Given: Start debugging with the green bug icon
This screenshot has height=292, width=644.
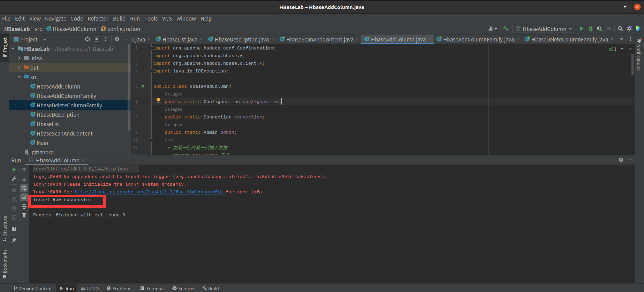Looking at the screenshot, I should (590, 29).
